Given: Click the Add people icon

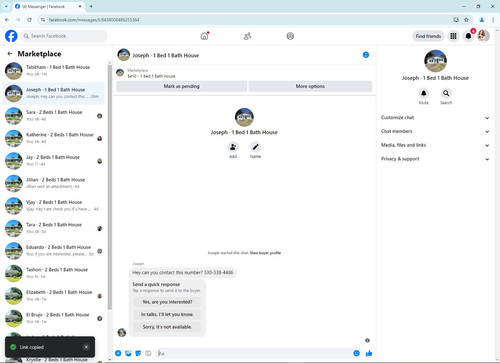Looking at the screenshot, I should pyautogui.click(x=233, y=147).
